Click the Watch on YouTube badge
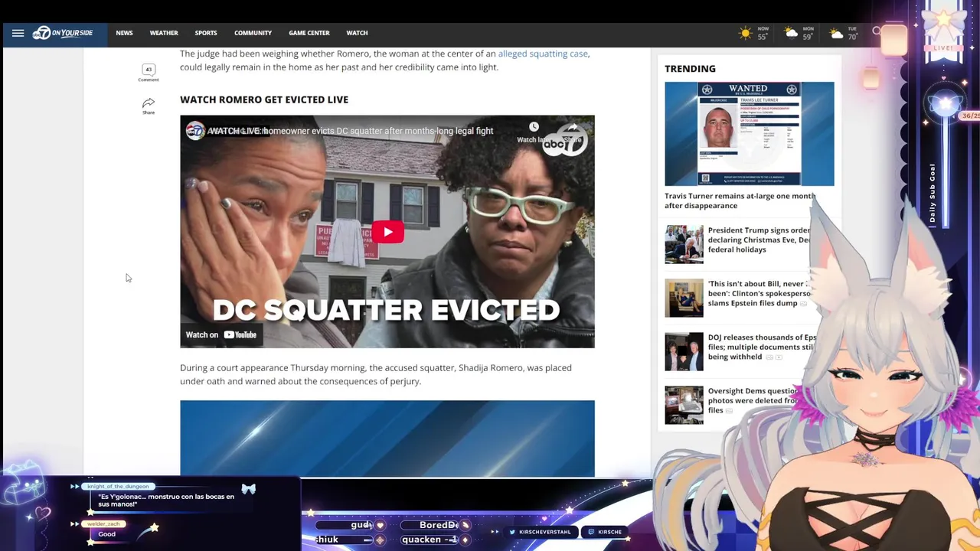The width and height of the screenshot is (980, 551). 220,334
